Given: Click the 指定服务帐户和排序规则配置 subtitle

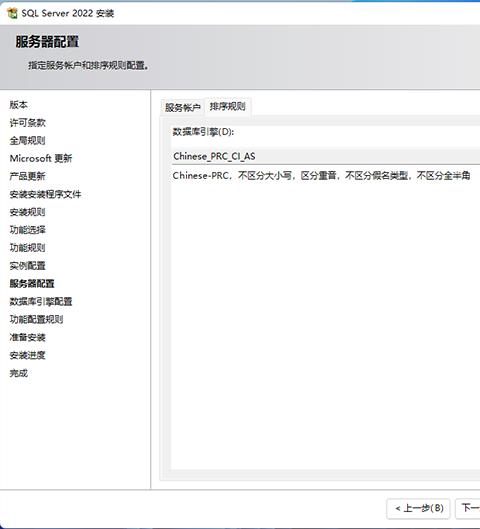Looking at the screenshot, I should (x=88, y=65).
